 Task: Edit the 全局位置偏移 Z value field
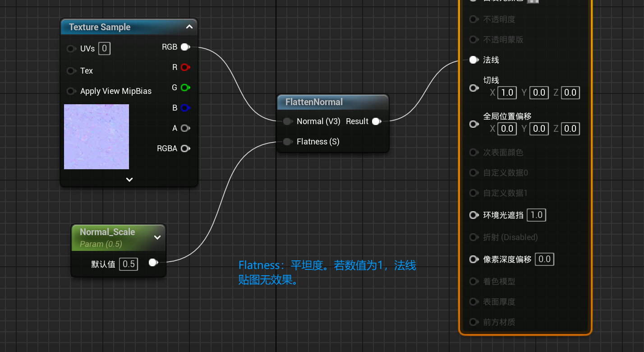pyautogui.click(x=570, y=129)
